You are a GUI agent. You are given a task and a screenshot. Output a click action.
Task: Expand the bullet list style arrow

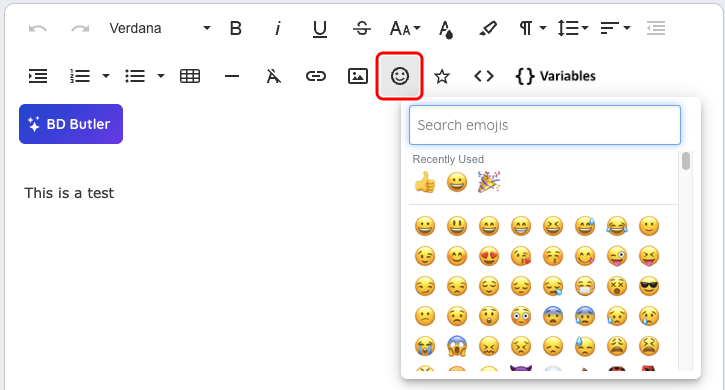(161, 76)
